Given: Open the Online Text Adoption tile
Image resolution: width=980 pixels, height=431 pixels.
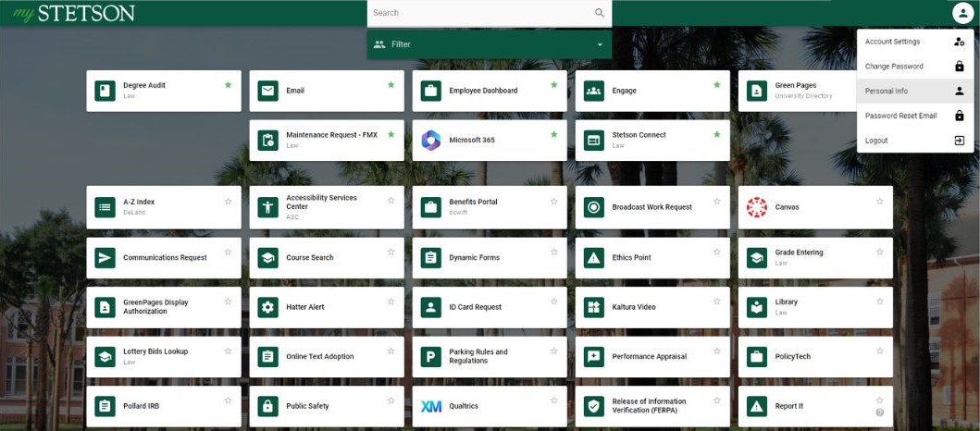Looking at the screenshot, I should [x=327, y=357].
